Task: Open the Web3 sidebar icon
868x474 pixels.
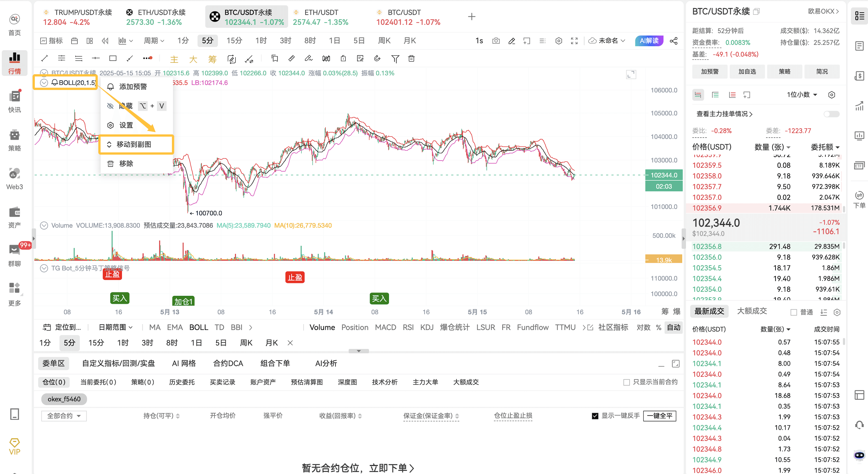Action: (15, 178)
